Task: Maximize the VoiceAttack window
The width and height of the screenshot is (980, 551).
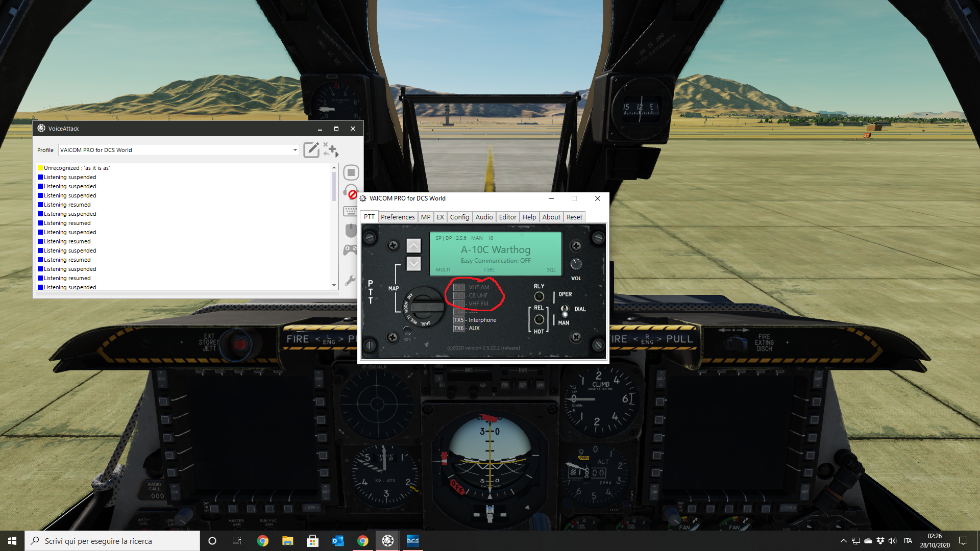Action: [336, 129]
